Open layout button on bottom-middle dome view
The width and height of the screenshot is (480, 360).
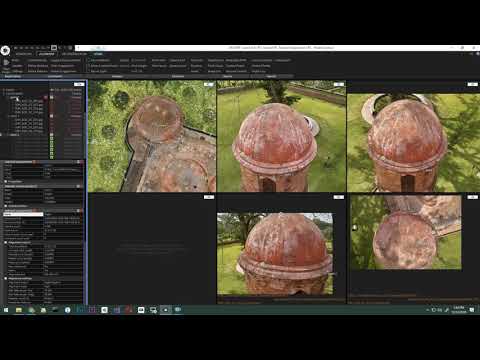pyautogui.click(x=339, y=197)
